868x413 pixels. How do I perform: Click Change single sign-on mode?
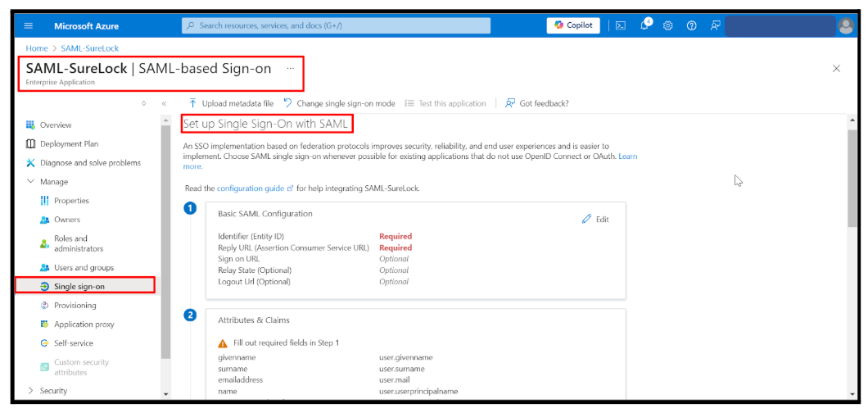tap(339, 103)
